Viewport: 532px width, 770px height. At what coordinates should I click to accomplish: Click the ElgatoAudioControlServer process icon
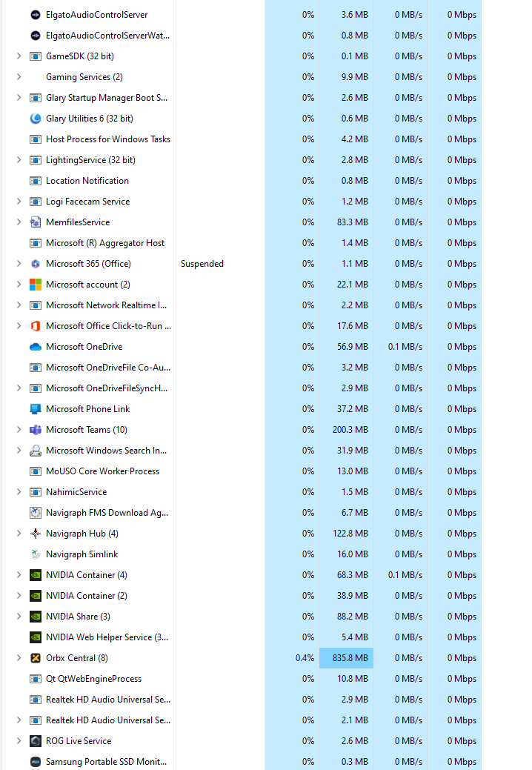[36, 15]
